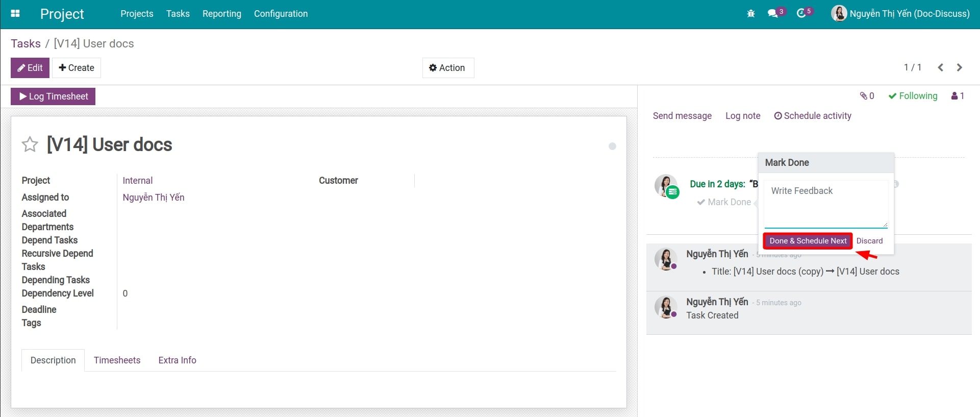Screen dimensions: 980x417
Task: Click the debug bug icon
Action: click(x=750, y=14)
